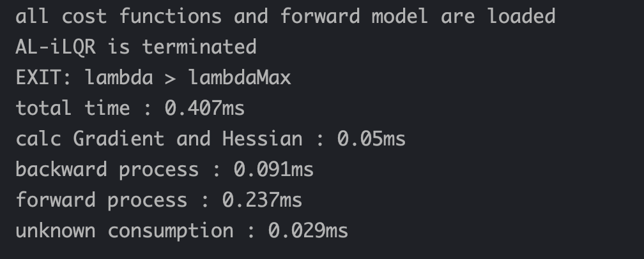Click the 0.407ms total time value

point(204,108)
